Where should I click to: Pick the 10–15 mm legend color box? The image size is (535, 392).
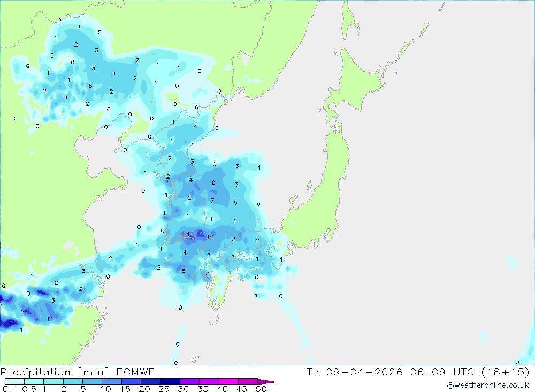pos(112,381)
